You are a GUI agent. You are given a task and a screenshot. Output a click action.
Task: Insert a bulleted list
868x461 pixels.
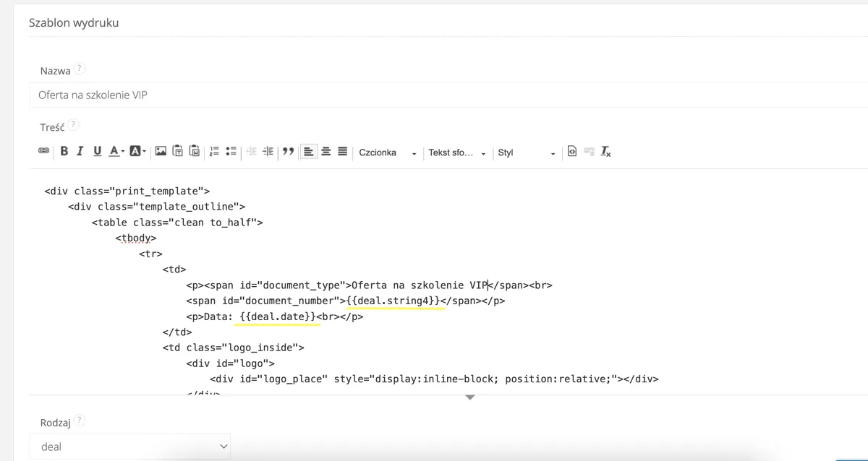(231, 152)
